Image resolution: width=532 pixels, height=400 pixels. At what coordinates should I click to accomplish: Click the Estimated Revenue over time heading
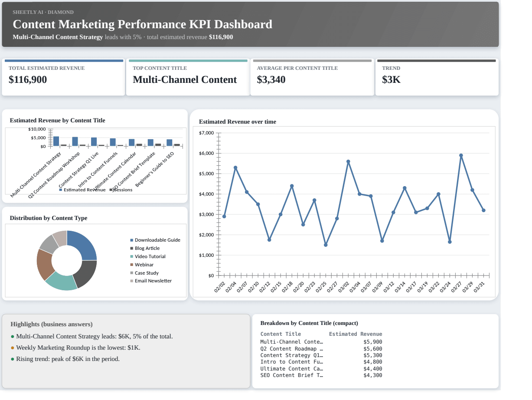[238, 122]
